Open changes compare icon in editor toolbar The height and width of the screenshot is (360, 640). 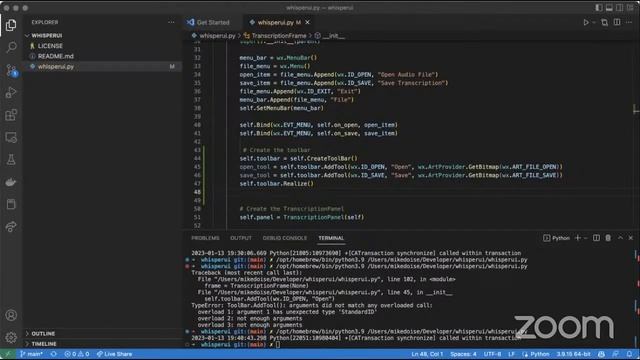click(604, 22)
